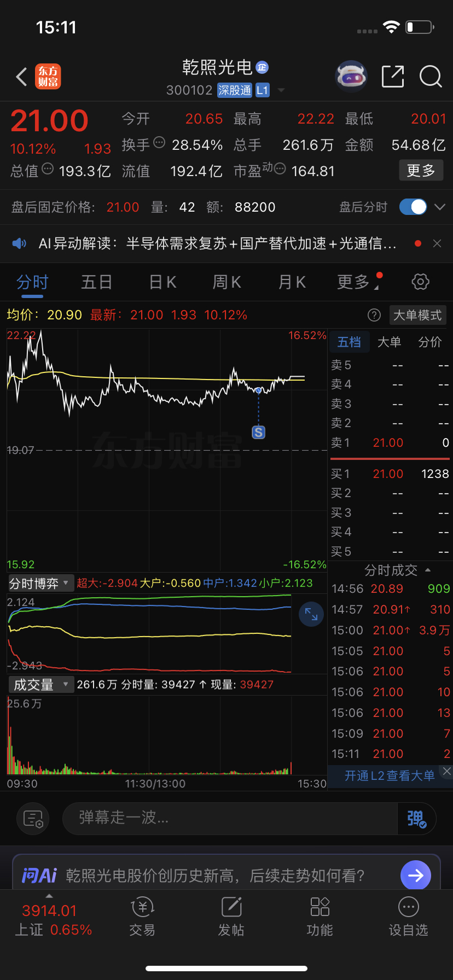The image size is (453, 980).
Task: Open the AI异动解读 news headline
Action: point(217,243)
